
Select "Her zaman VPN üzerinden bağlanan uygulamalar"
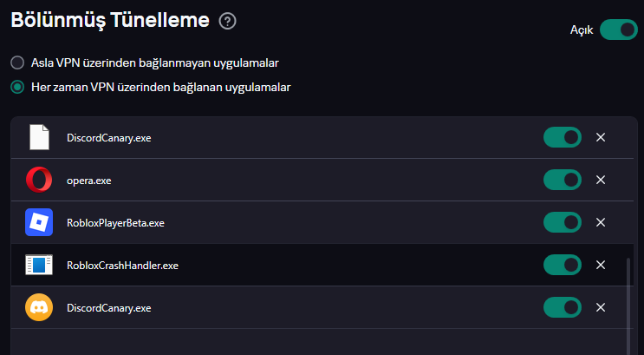click(x=16, y=87)
